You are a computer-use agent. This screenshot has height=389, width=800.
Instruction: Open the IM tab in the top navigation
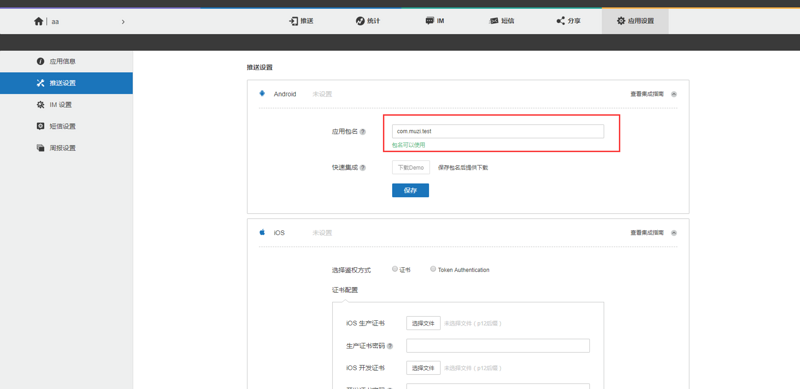point(434,21)
